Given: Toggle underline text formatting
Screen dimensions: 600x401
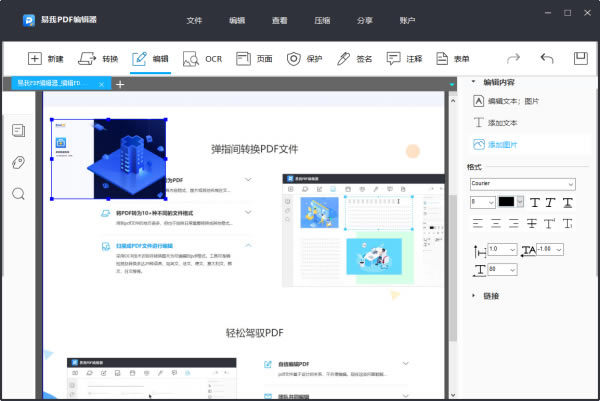Looking at the screenshot, I should (x=567, y=202).
